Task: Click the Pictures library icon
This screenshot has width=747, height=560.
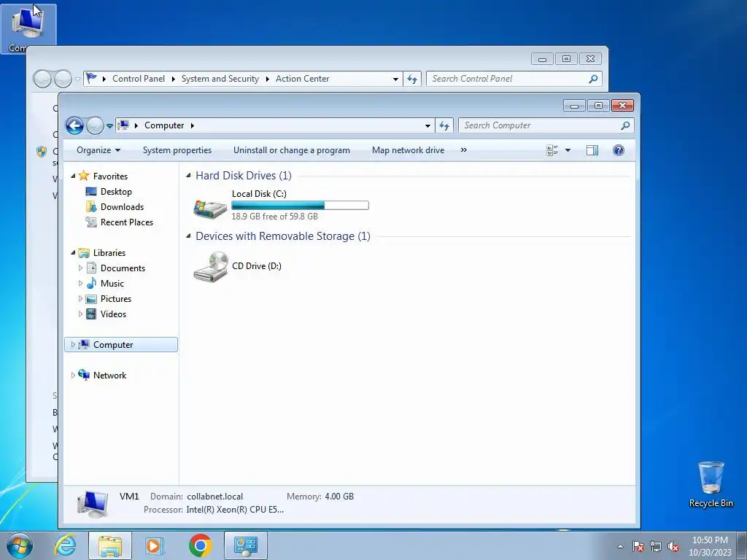Action: click(x=91, y=298)
